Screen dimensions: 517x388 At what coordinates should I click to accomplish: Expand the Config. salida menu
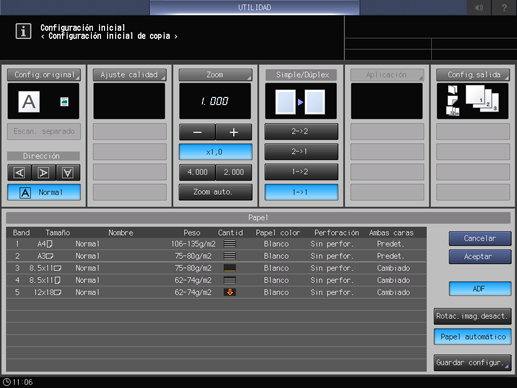coord(473,75)
